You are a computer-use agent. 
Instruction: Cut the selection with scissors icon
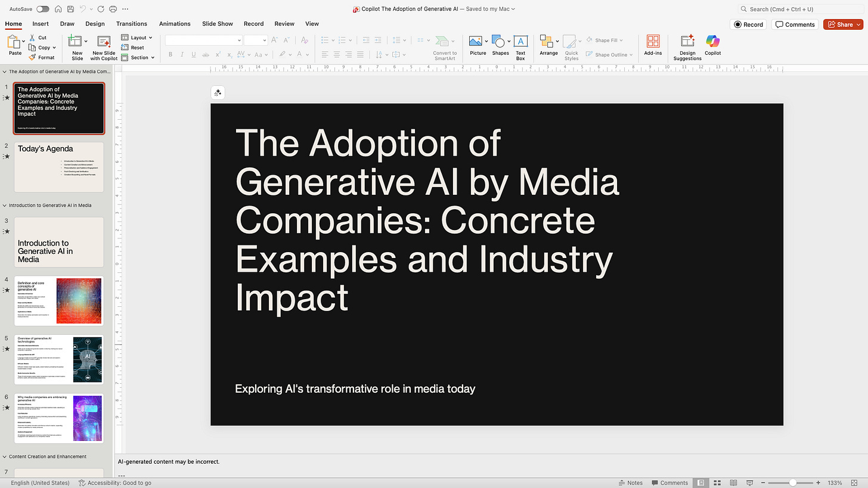[39, 38]
